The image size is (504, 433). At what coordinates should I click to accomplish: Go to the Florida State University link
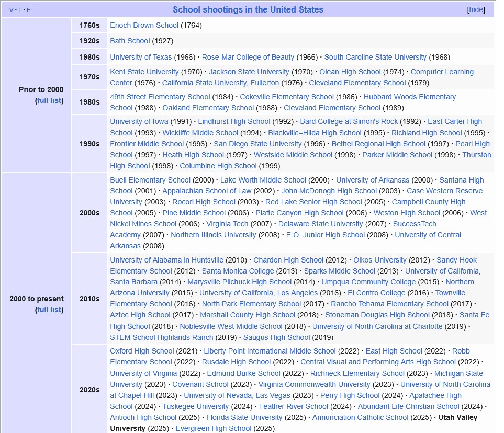(244, 417)
